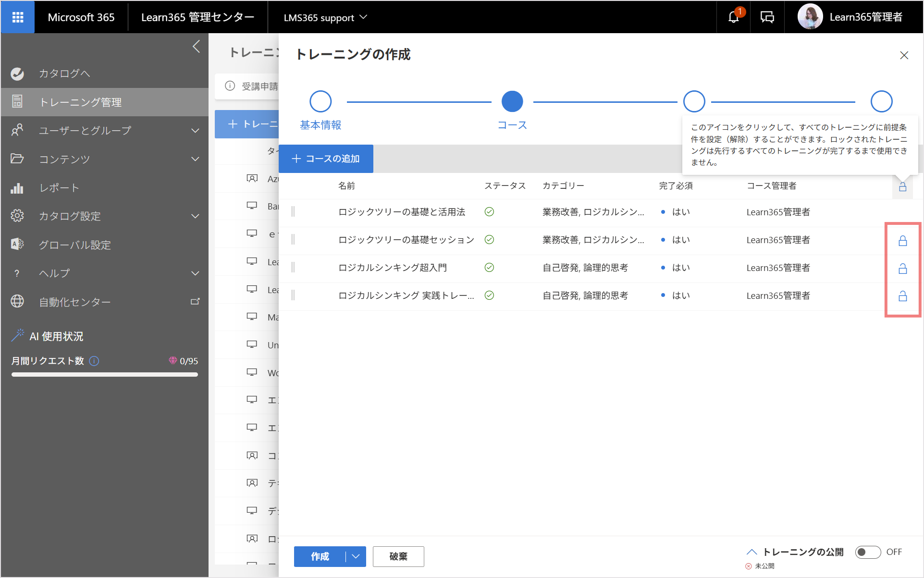Viewport: 924px width, 578px height.
Task: Select the third wizard step circle
Action: [694, 101]
